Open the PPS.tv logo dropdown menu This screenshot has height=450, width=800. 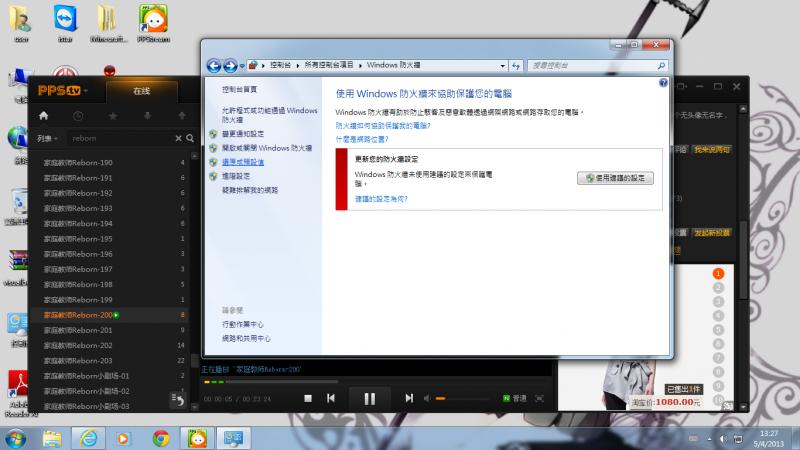63,91
